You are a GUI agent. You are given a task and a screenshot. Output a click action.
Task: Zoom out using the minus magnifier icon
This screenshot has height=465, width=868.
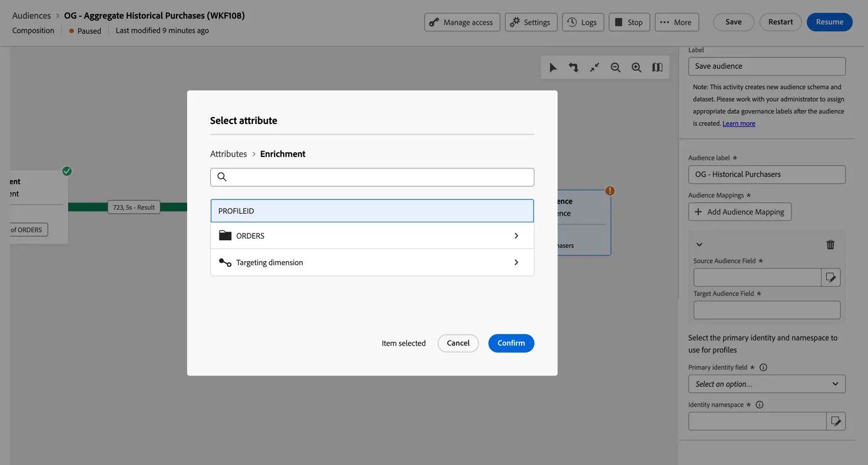click(x=616, y=68)
